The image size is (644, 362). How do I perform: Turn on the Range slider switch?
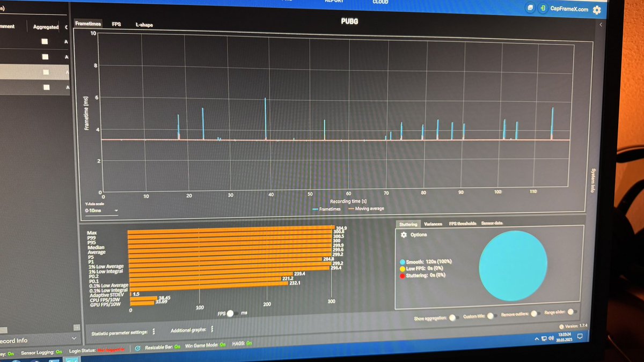click(x=573, y=312)
